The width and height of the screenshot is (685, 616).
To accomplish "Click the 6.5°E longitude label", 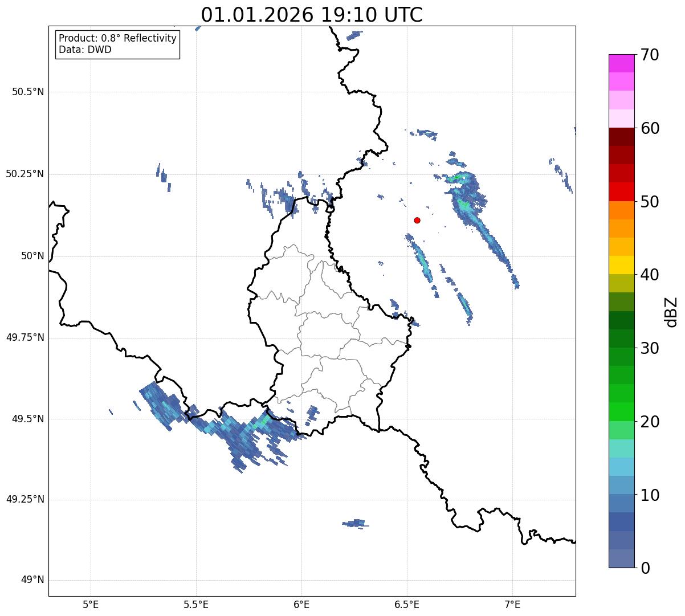I will point(407,605).
